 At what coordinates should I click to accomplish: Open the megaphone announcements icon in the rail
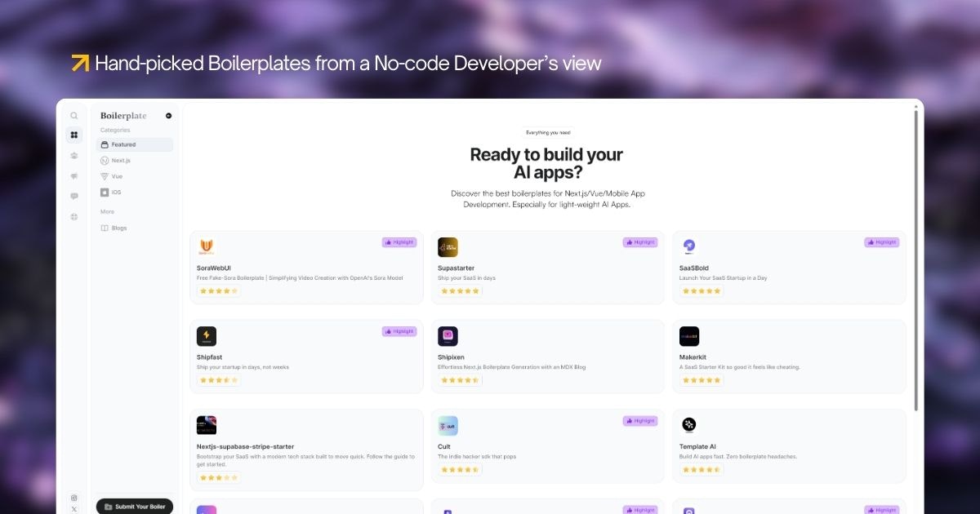click(x=74, y=175)
